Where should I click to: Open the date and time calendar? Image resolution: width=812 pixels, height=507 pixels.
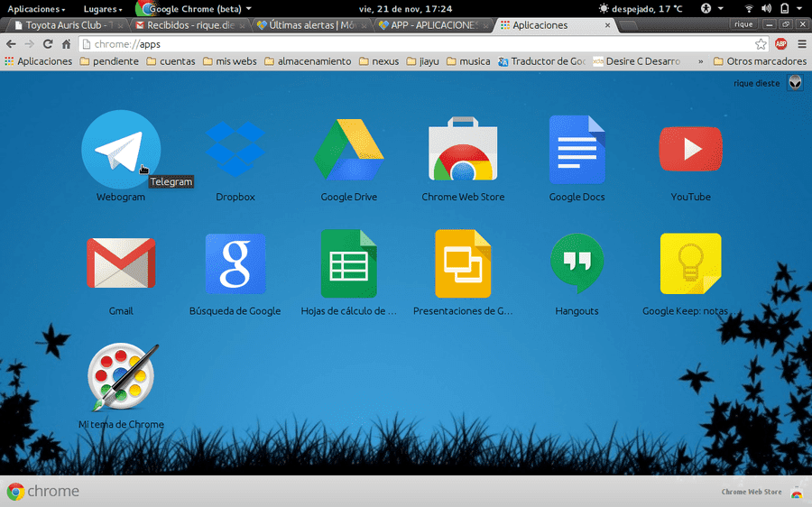[x=405, y=9]
